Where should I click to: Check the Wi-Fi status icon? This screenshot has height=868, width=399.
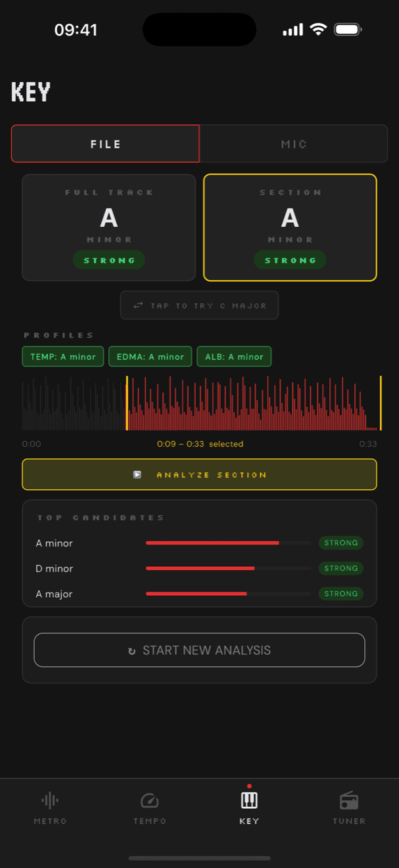coord(319,30)
